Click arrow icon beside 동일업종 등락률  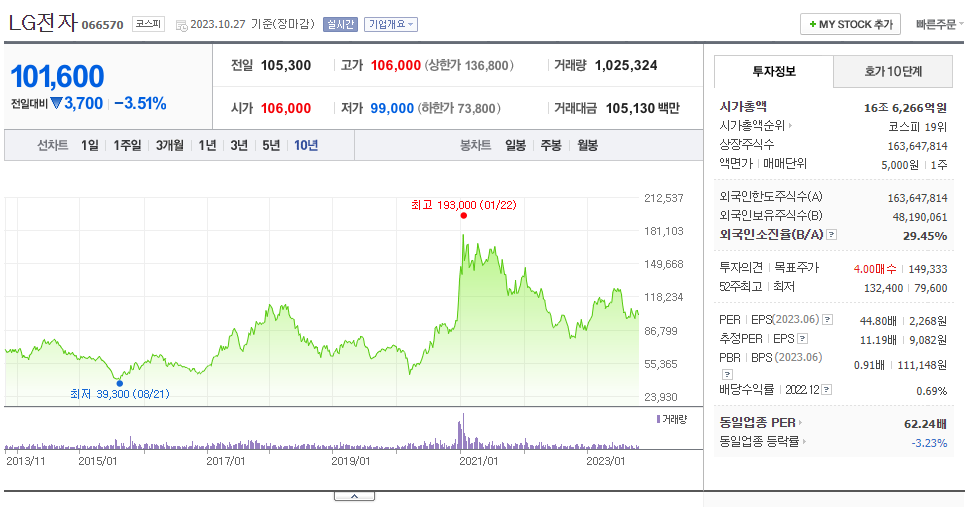[x=804, y=441]
